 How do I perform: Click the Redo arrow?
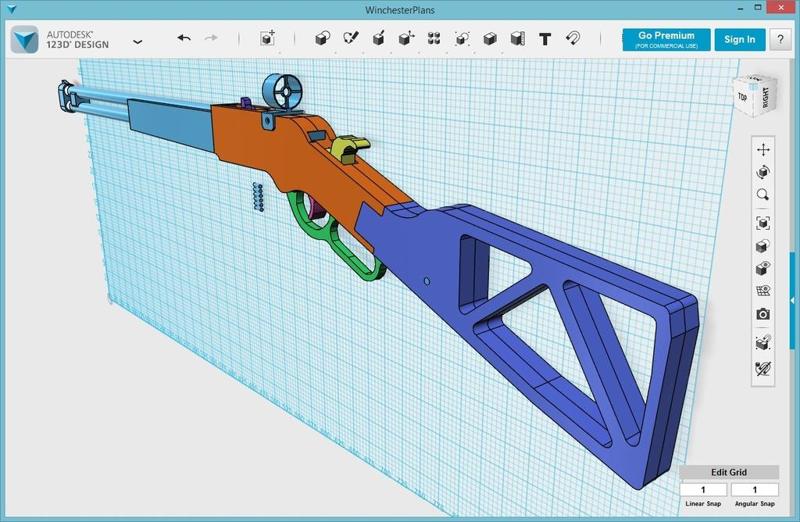tap(211, 38)
